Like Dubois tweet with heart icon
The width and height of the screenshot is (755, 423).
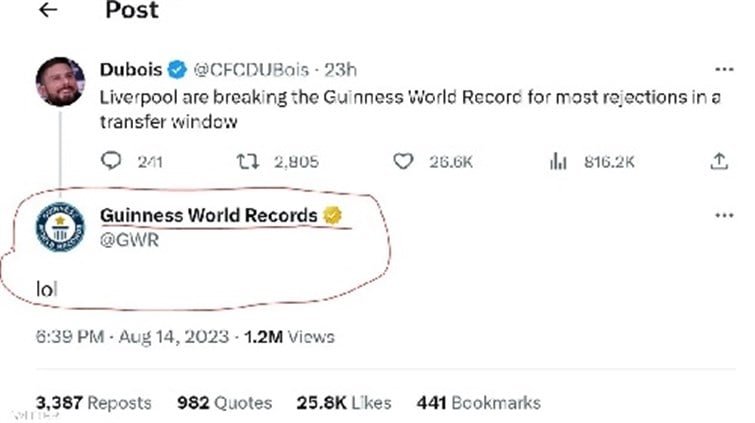[404, 161]
